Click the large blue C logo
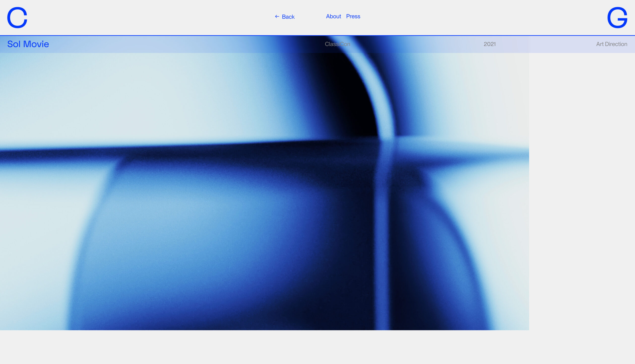This screenshot has height=364, width=635. (x=17, y=18)
